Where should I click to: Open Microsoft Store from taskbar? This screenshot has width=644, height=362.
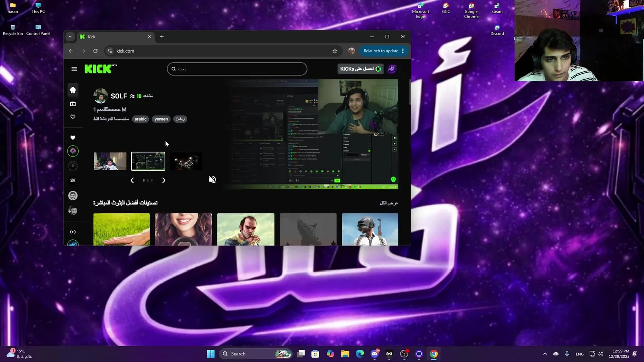coord(315,354)
